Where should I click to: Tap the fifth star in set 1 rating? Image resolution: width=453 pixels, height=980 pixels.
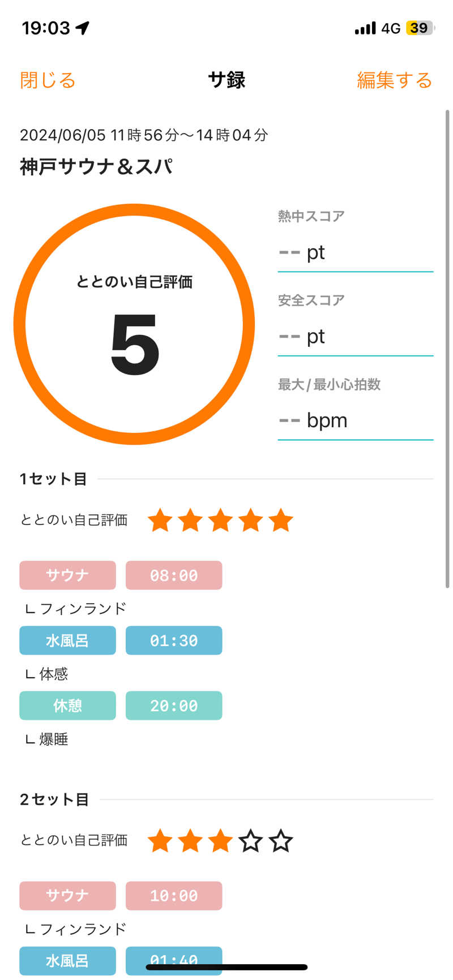[281, 520]
